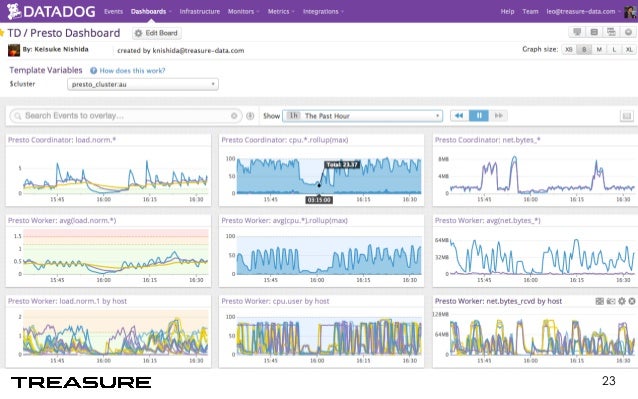
Task: Pause live dashboard updates
Action: [479, 116]
